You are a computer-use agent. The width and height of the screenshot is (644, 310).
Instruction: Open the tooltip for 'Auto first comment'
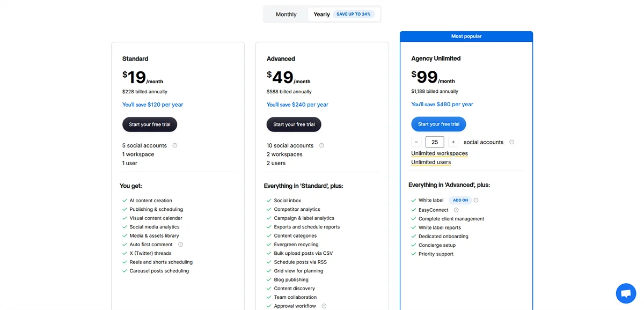pyautogui.click(x=181, y=244)
